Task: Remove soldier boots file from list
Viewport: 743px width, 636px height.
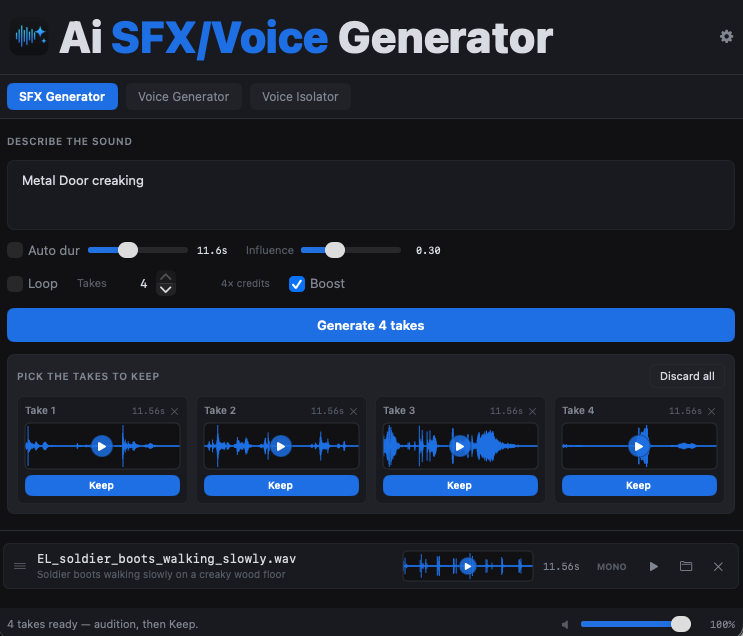Action: tap(718, 566)
